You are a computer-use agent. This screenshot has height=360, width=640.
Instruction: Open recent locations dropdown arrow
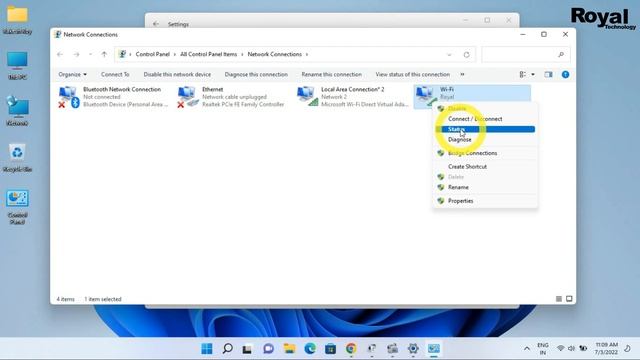pos(90,54)
